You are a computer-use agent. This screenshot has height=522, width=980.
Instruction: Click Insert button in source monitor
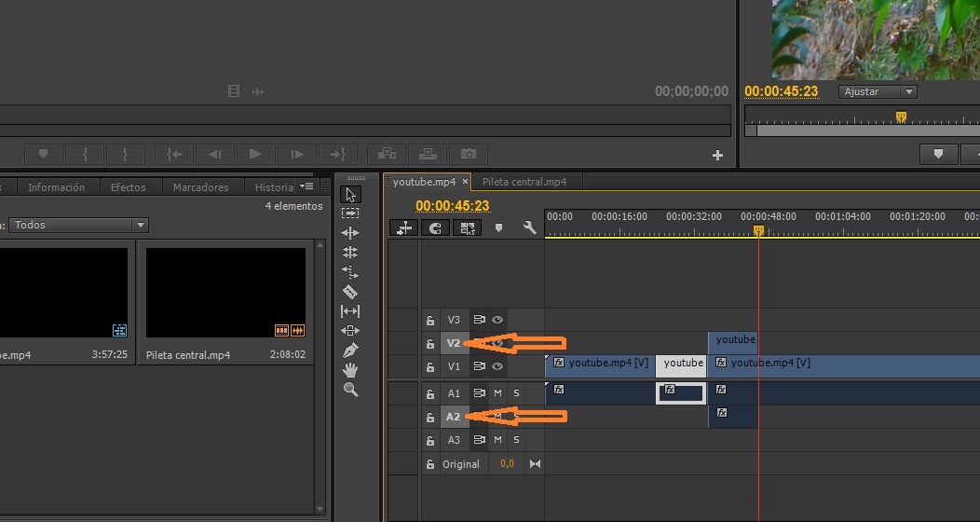387,154
